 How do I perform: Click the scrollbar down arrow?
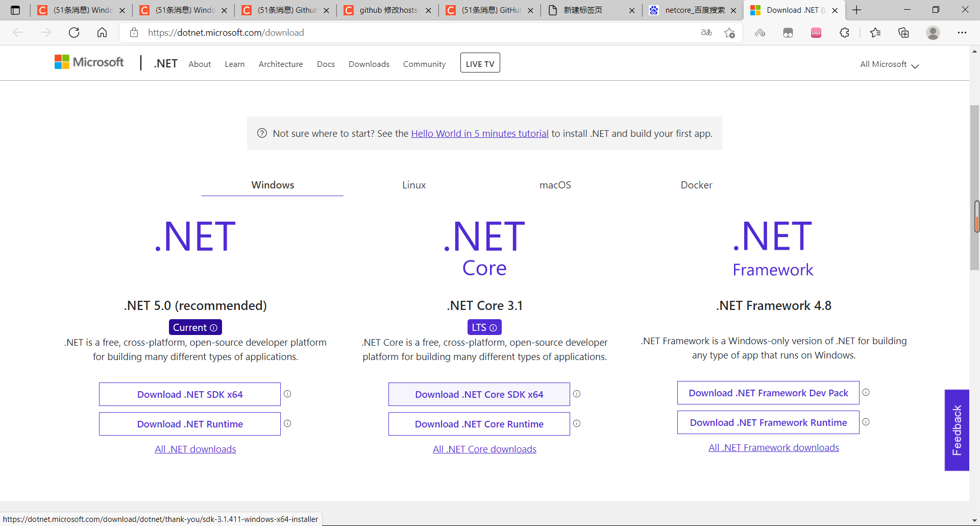[974, 520]
